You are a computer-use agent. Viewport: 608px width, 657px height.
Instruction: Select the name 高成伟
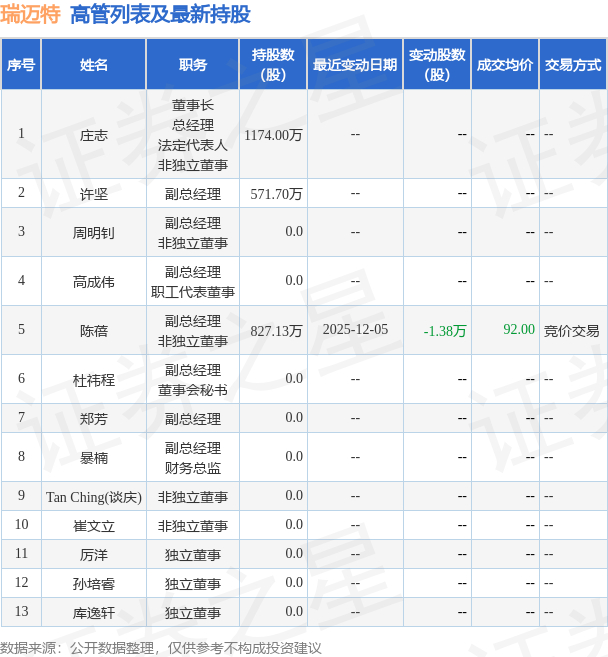94,282
